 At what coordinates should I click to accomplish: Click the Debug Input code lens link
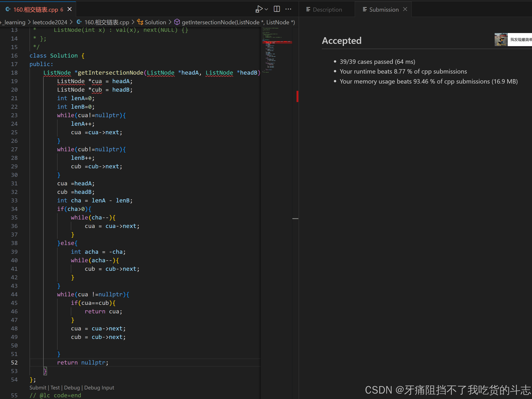click(99, 388)
